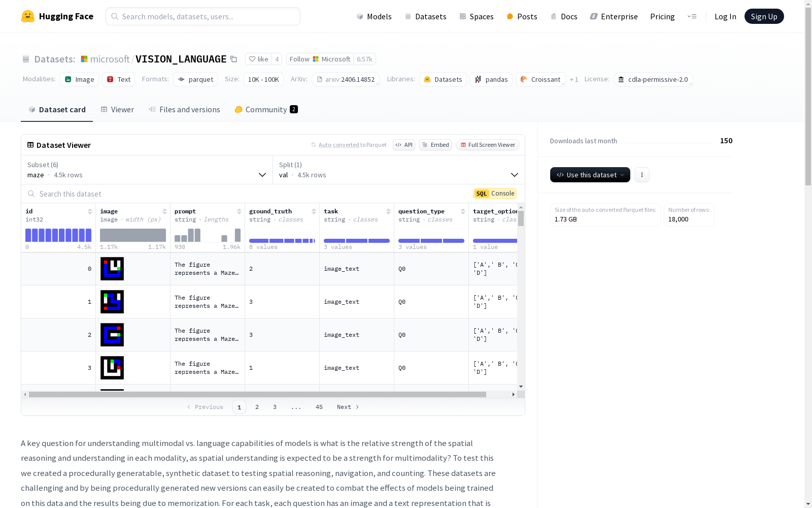Click the id column histogram bars
The image size is (812, 508).
point(58,235)
